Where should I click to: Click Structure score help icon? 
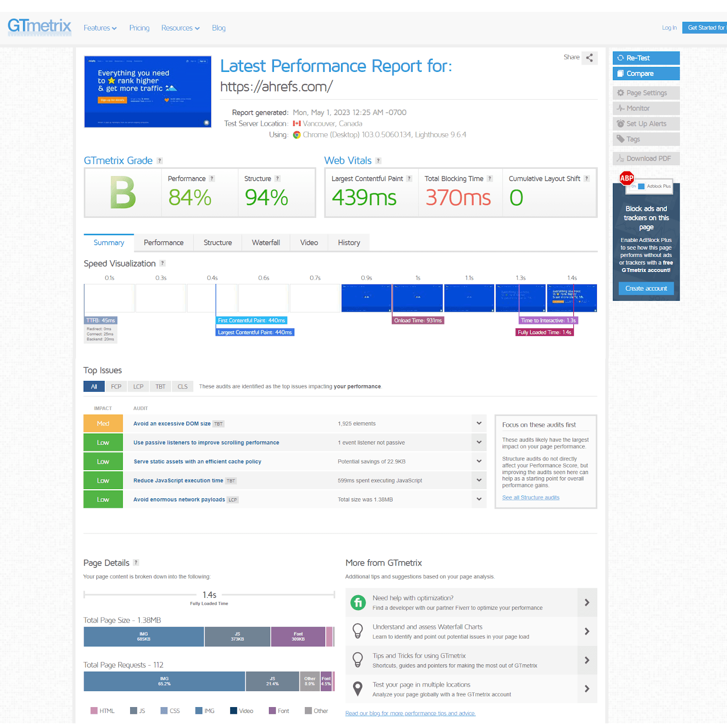[278, 179]
